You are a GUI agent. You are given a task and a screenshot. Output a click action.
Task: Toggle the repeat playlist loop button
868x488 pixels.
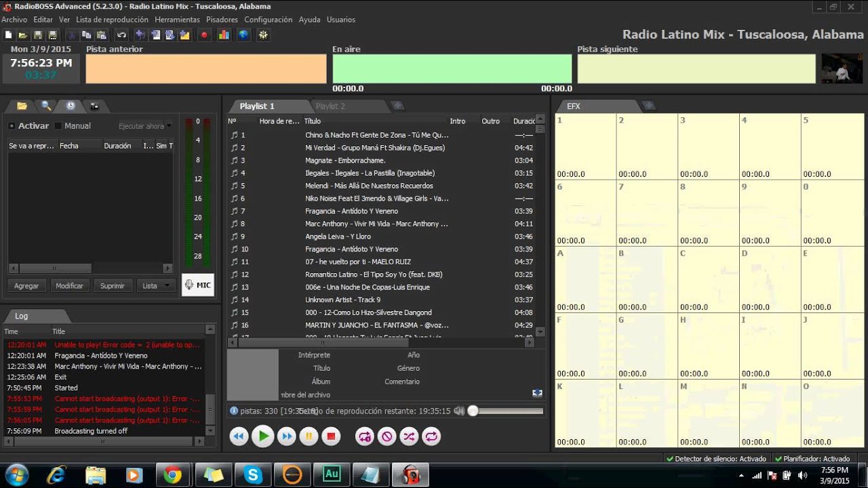tap(431, 436)
